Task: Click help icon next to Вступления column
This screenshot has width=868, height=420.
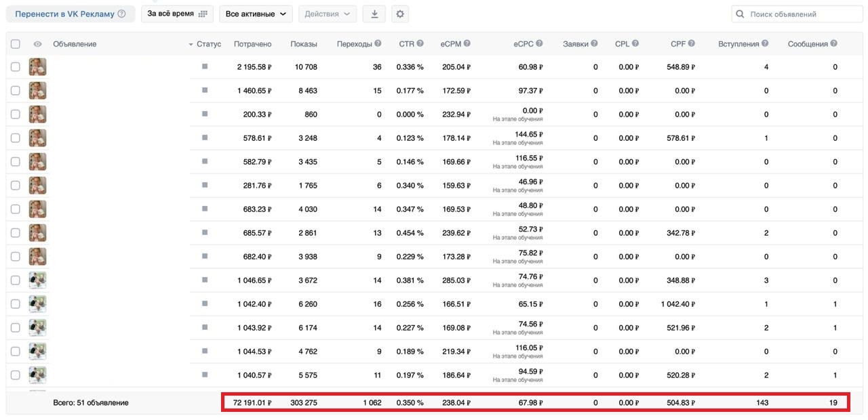Action: coord(765,43)
